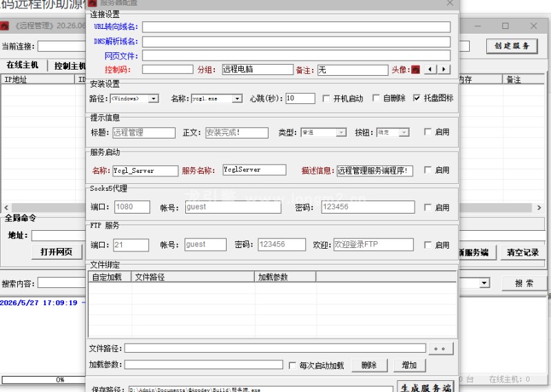Open the 名称 ycgl.exe dropdown
The height and width of the screenshot is (392, 551).
point(238,99)
